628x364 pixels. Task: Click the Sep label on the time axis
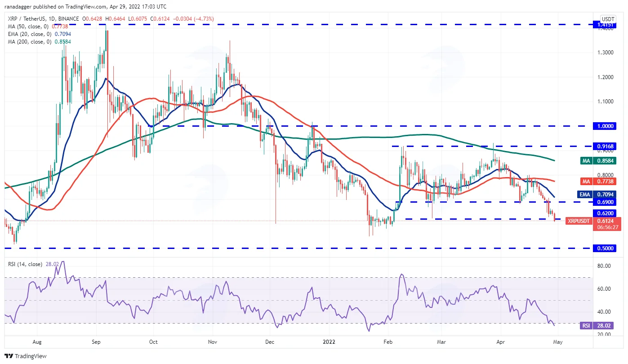[96, 342]
